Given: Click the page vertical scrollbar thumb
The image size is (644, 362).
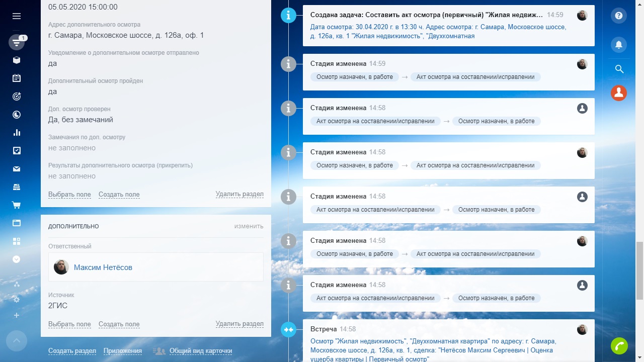Looking at the screenshot, I should [639, 270].
